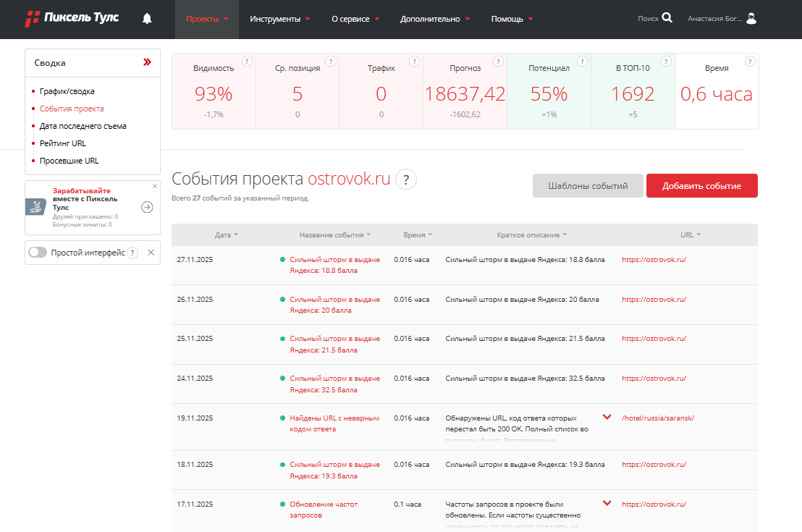802x532 pixels.
Task: Click the Шаблоны событий button
Action: 587,186
